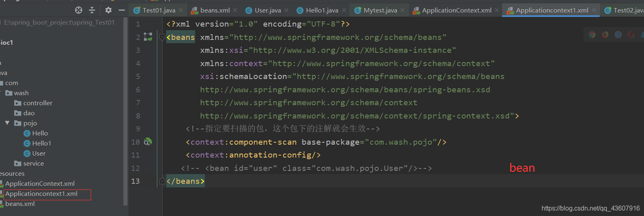Click the controller package folder icon
644x216 pixels.
pos(18,103)
